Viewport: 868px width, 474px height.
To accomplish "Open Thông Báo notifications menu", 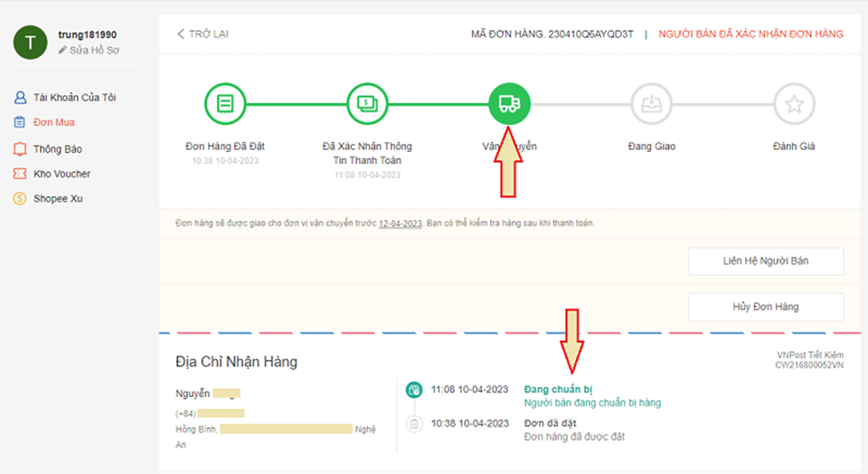I will point(58,149).
